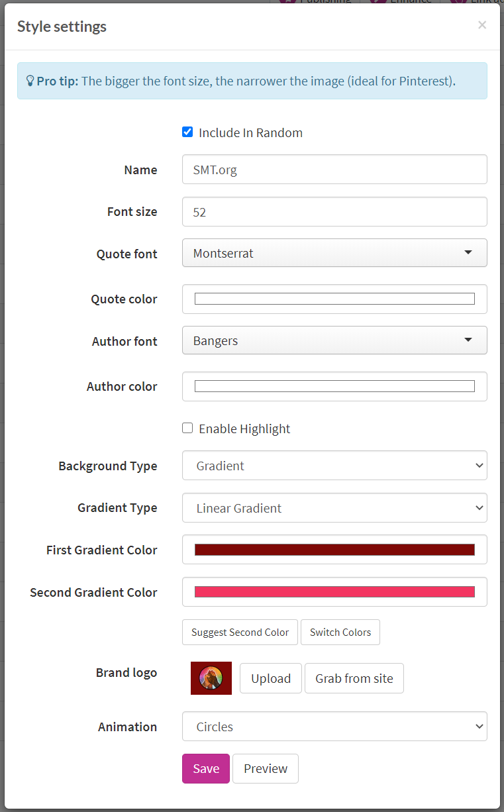Image resolution: width=504 pixels, height=812 pixels.
Task: Click the Include In Random label
Action: (250, 132)
